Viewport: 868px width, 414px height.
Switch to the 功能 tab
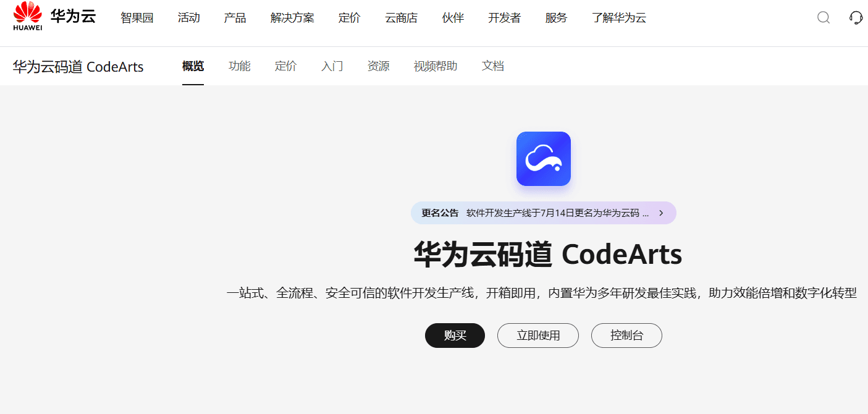coord(239,66)
